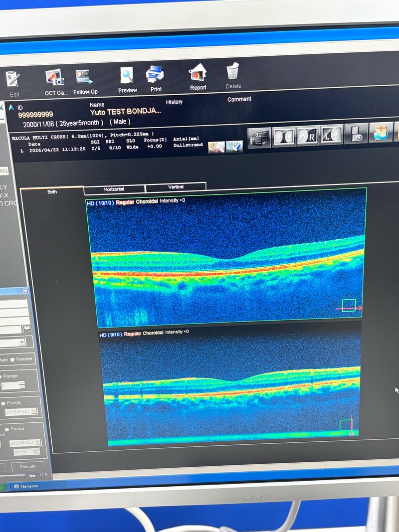Open the lower 2026/04/22 date dropdown
This screenshot has width=399, height=532.
(38, 443)
